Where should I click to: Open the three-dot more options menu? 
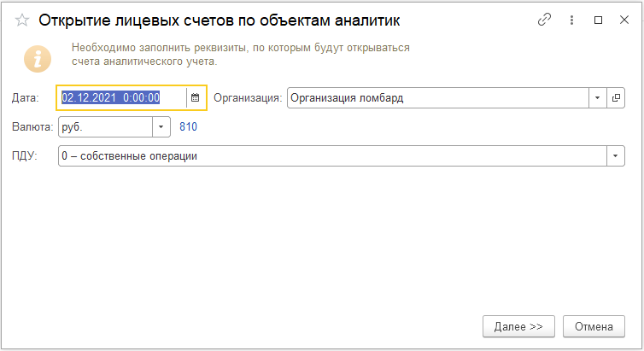(571, 20)
